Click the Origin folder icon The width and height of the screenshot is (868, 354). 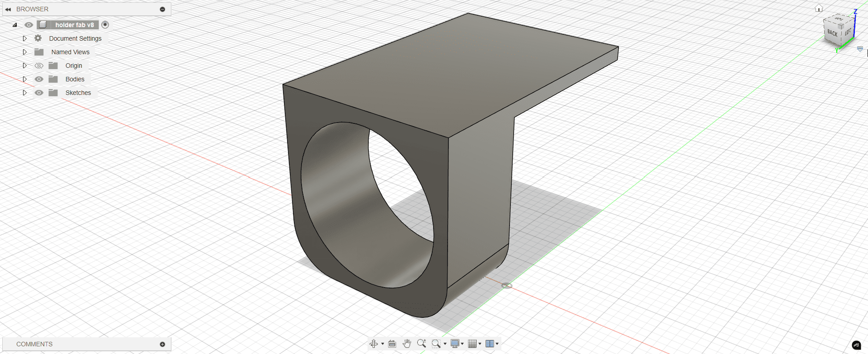coord(53,66)
